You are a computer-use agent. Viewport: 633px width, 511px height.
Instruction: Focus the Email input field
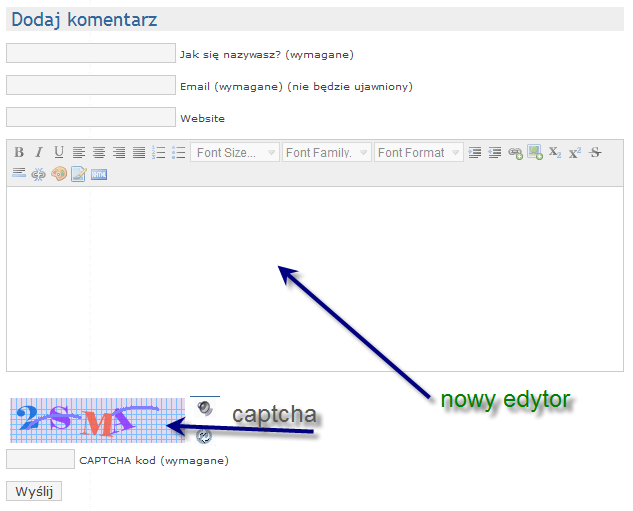click(91, 86)
